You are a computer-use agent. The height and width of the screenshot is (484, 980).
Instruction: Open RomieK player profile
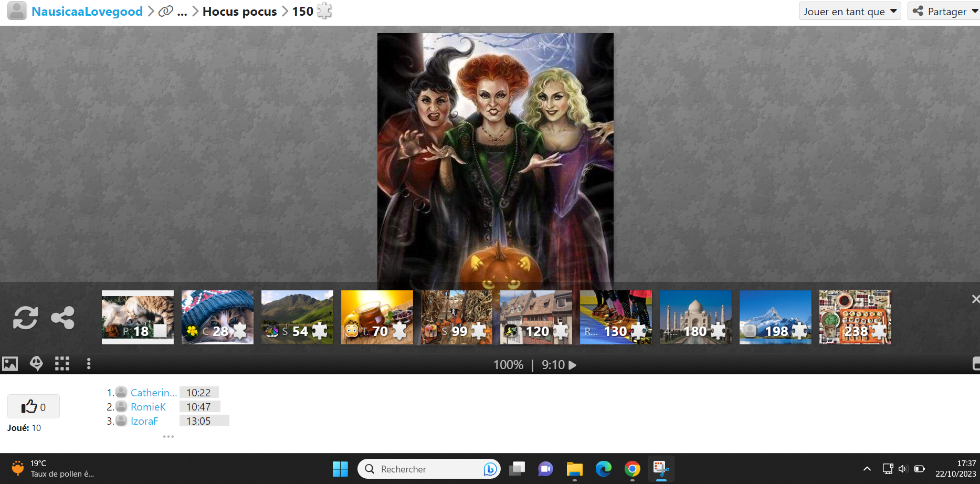click(x=148, y=407)
